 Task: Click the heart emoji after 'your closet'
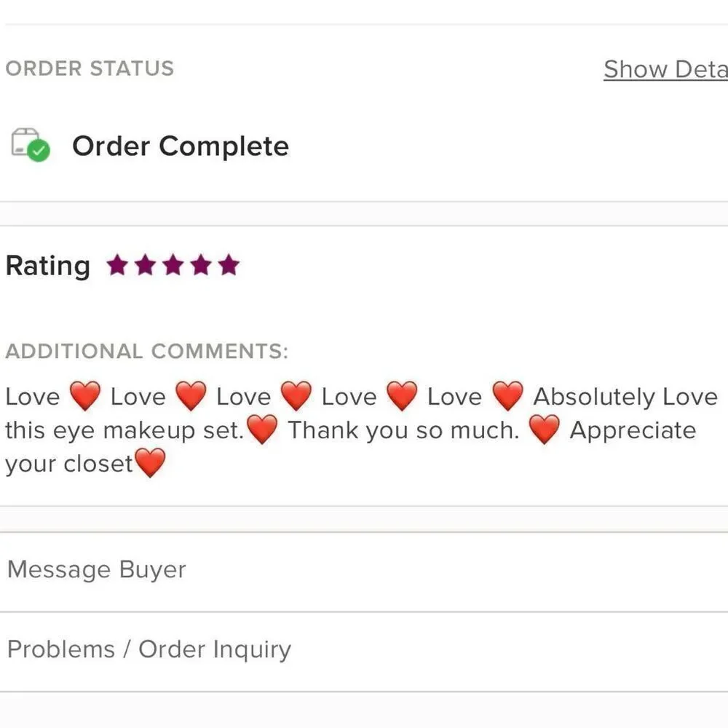click(150, 463)
